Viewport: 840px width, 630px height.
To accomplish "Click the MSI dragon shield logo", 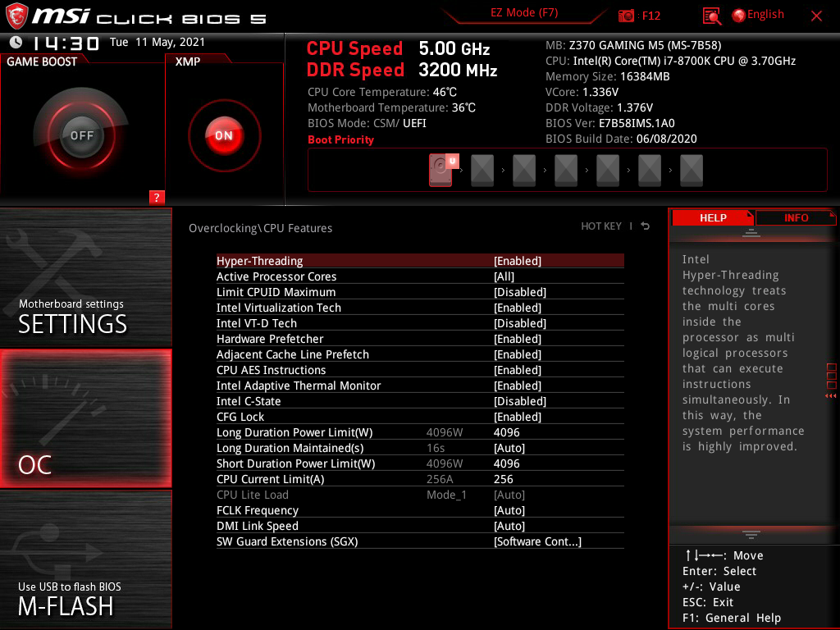I will [x=16, y=16].
